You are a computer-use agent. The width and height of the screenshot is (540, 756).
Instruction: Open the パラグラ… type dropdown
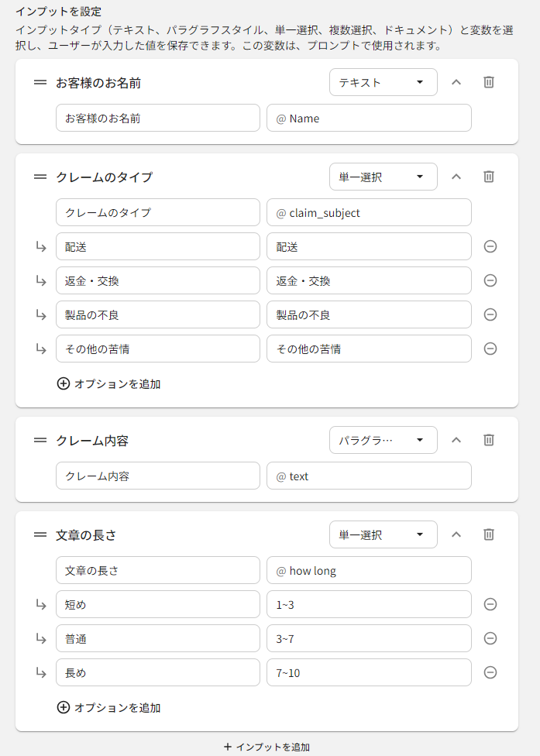[383, 440]
